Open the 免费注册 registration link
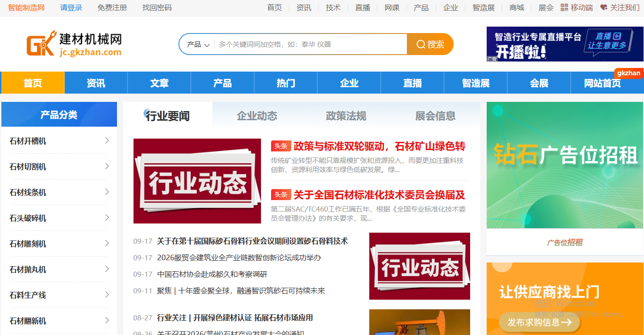 click(112, 7)
